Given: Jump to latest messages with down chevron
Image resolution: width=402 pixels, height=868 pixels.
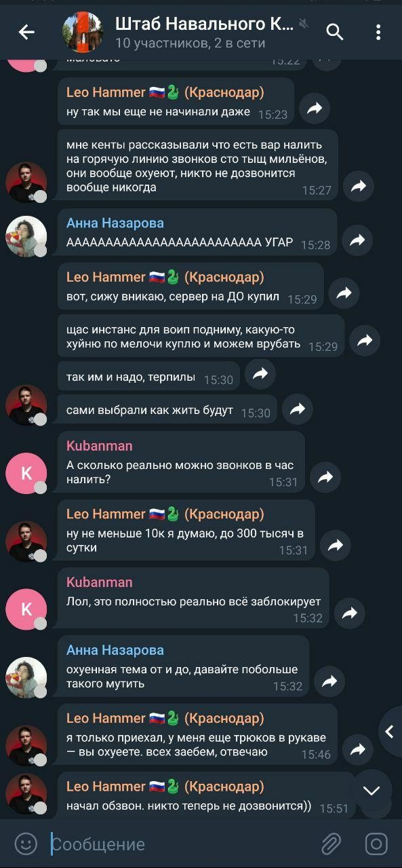Looking at the screenshot, I should click(x=371, y=790).
